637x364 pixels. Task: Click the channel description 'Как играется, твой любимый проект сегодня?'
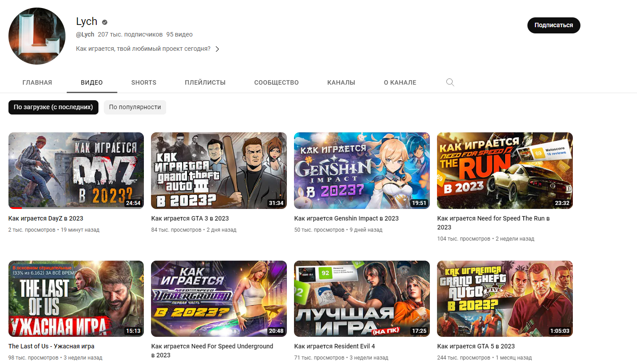point(143,49)
